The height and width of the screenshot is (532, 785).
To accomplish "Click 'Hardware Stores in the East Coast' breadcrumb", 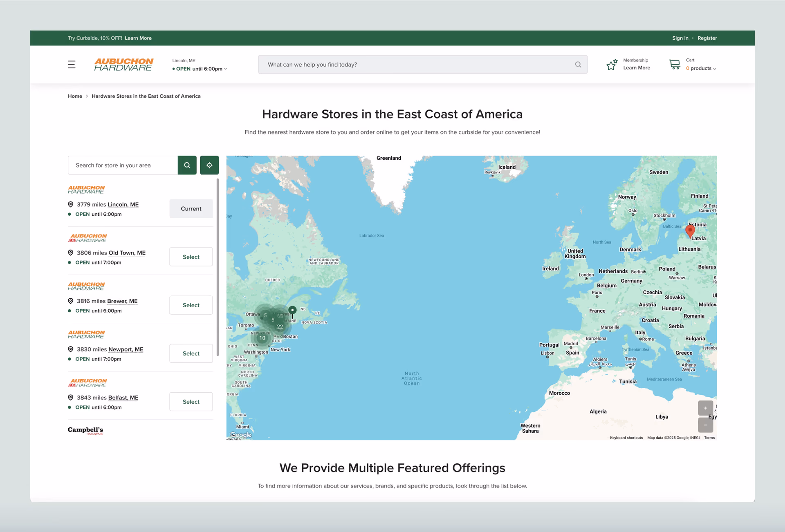I will [146, 96].
